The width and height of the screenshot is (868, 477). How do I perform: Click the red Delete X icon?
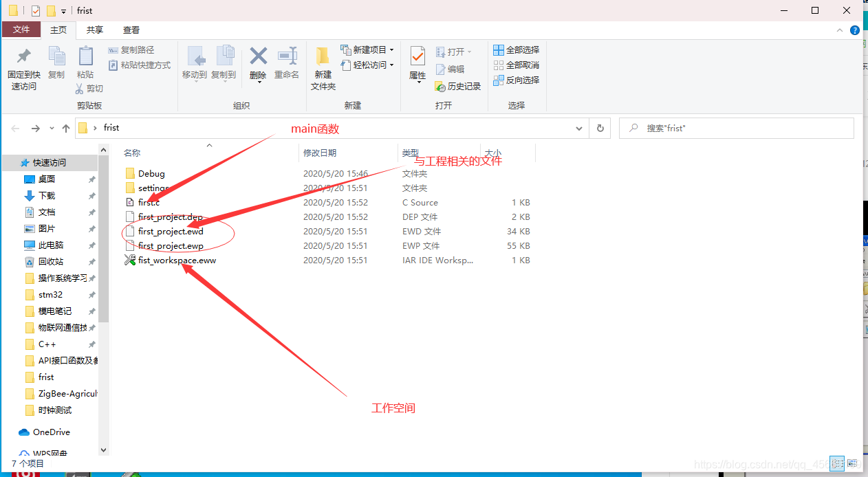point(258,56)
